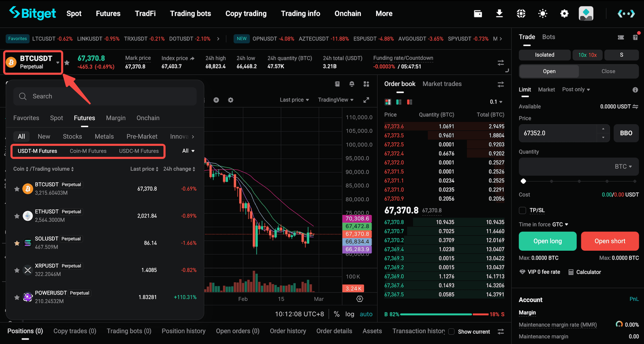Enable the TP/SL checkbox
This screenshot has height=344, width=644.
[x=522, y=210]
